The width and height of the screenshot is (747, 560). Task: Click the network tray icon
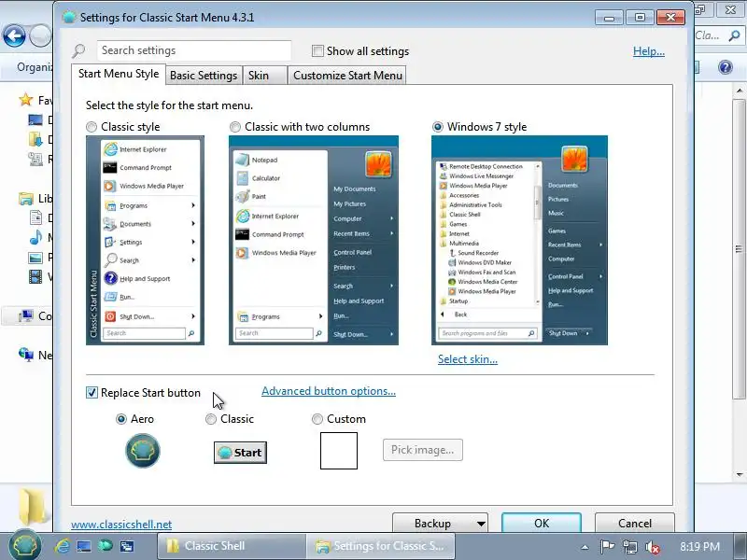629,547
